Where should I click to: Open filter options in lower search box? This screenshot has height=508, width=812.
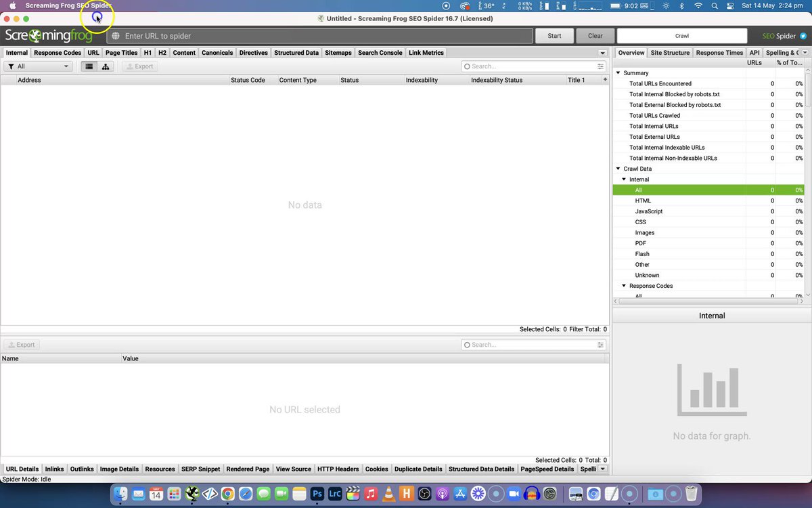(x=600, y=345)
